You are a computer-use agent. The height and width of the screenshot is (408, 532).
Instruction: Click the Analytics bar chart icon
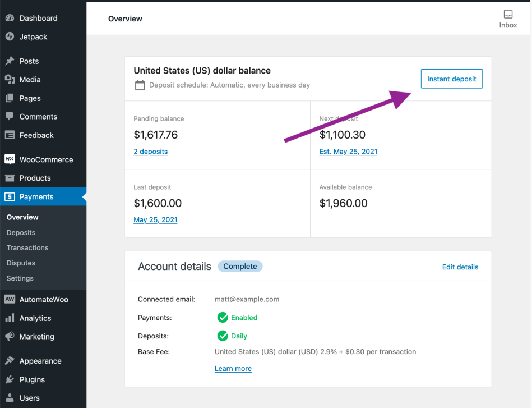10,318
